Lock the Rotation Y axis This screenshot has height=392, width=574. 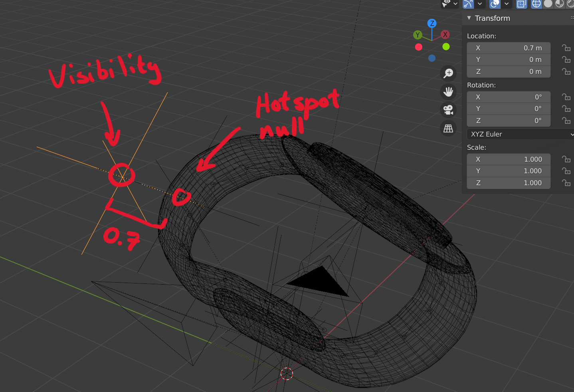pos(566,109)
